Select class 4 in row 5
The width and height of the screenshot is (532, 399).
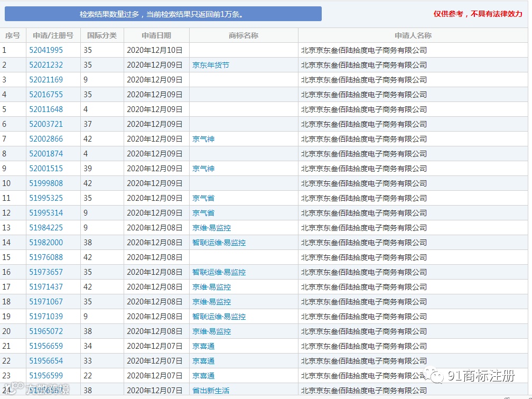[x=86, y=109]
